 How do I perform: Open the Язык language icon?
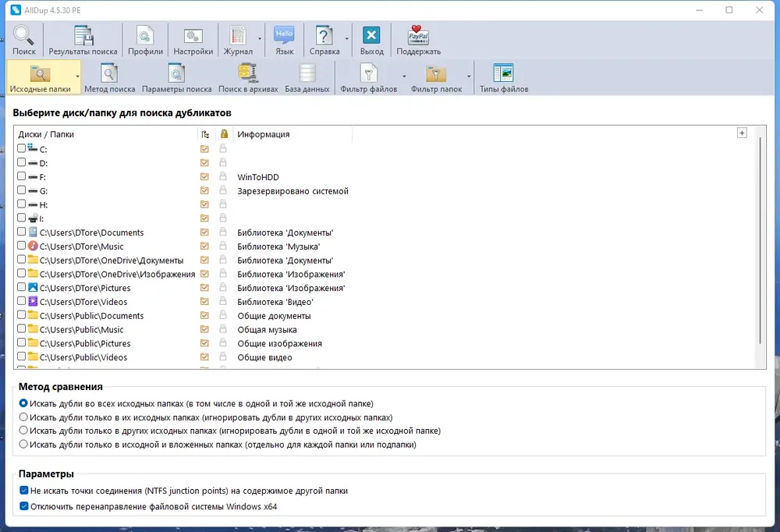tap(284, 35)
